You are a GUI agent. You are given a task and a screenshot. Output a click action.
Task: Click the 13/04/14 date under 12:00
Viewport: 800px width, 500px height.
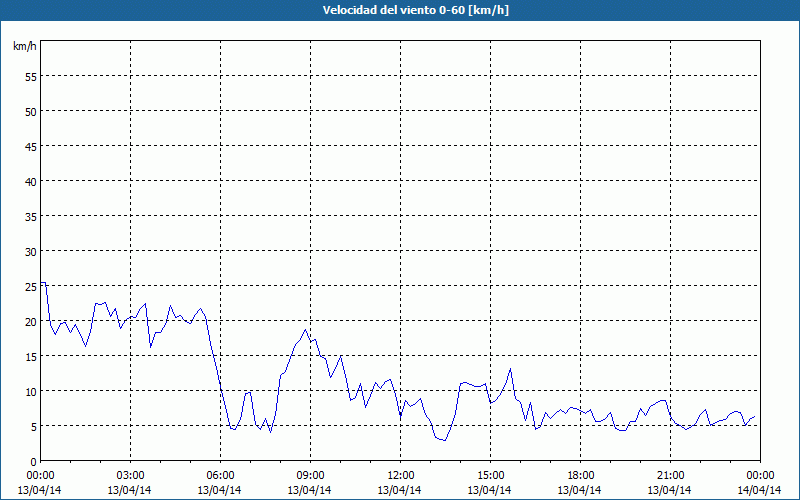click(x=399, y=490)
